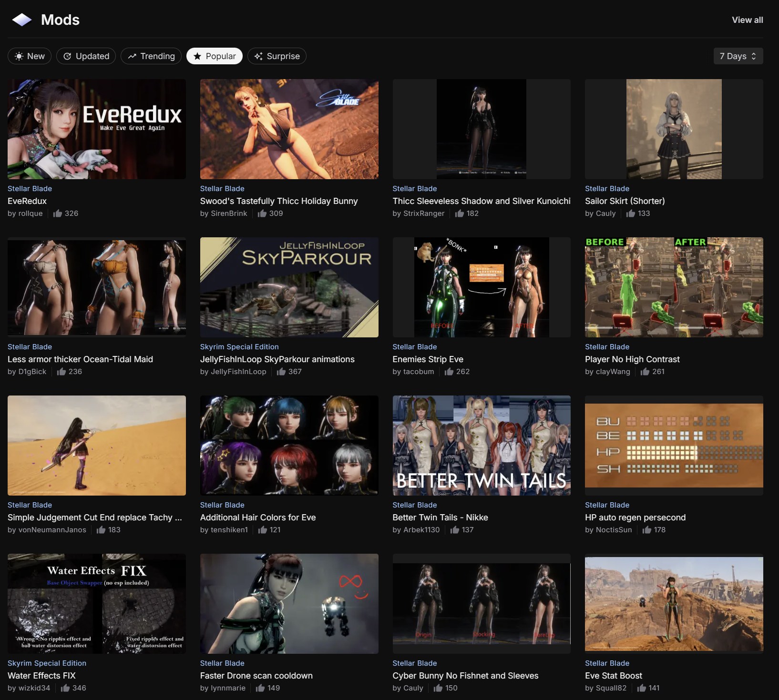Switch to the Trending filter
This screenshot has height=700, width=779.
(x=151, y=56)
